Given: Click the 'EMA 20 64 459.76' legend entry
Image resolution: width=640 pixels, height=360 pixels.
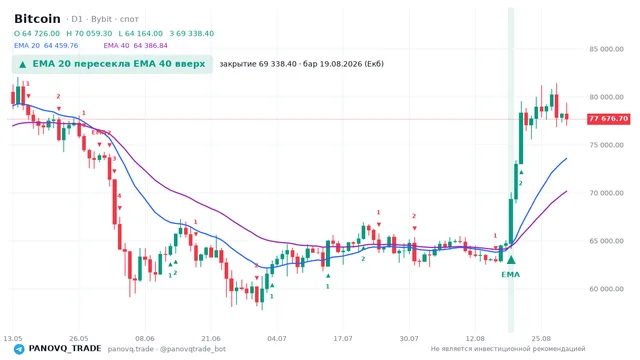Looking at the screenshot, I should (x=46, y=46).
